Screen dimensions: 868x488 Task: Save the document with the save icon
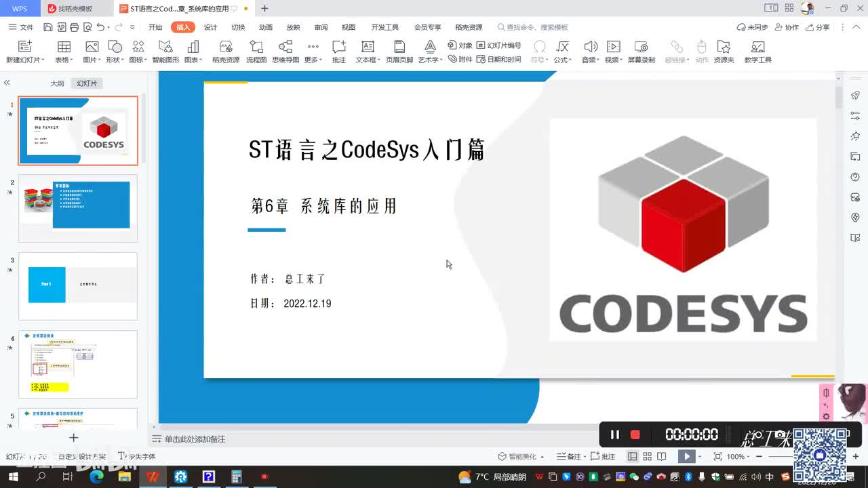(x=48, y=27)
